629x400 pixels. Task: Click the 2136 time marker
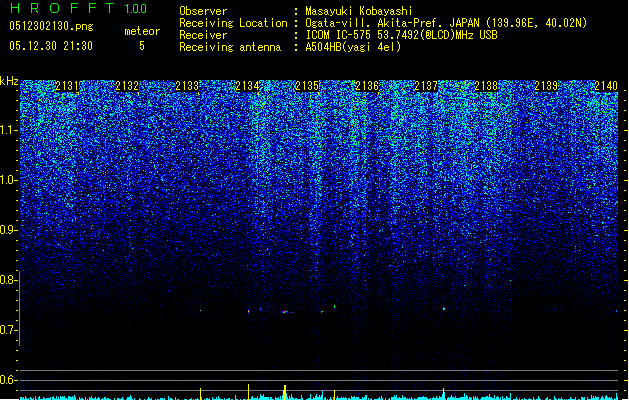pos(367,86)
